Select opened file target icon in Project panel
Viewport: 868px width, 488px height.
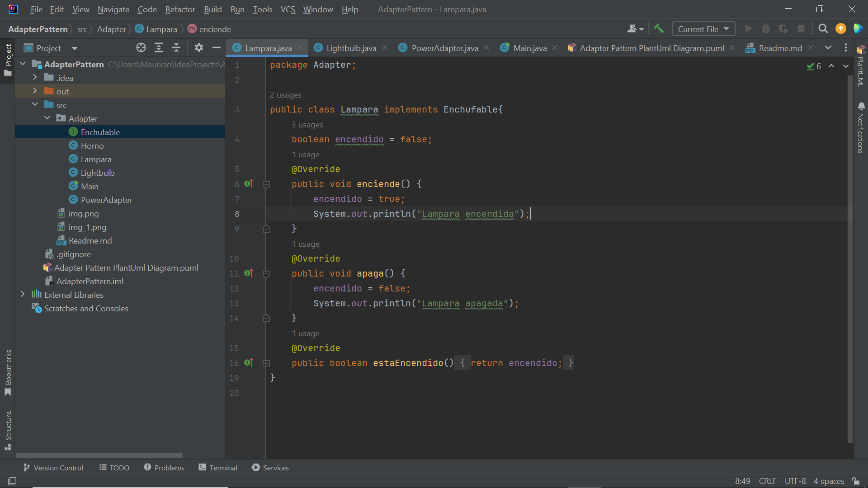[x=141, y=48]
